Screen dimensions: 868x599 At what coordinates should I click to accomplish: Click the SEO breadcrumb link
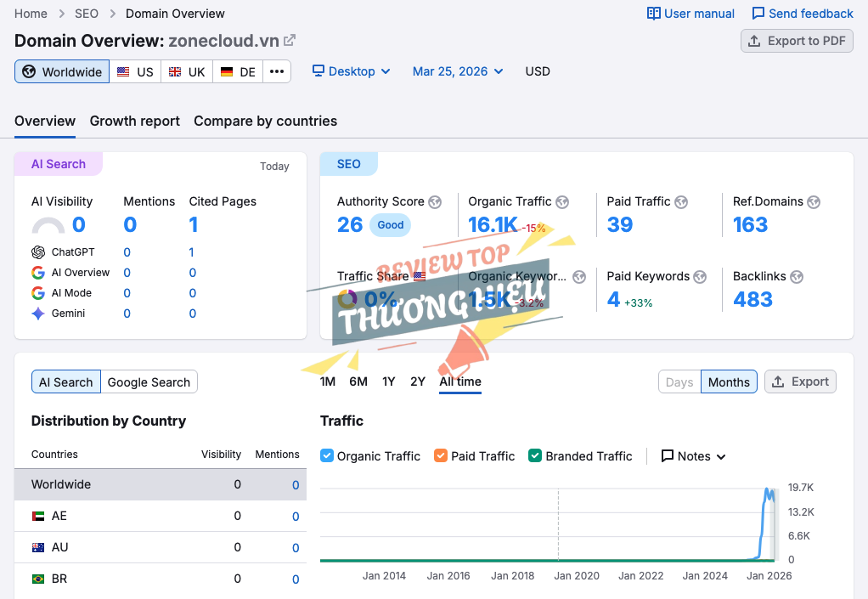(x=86, y=13)
